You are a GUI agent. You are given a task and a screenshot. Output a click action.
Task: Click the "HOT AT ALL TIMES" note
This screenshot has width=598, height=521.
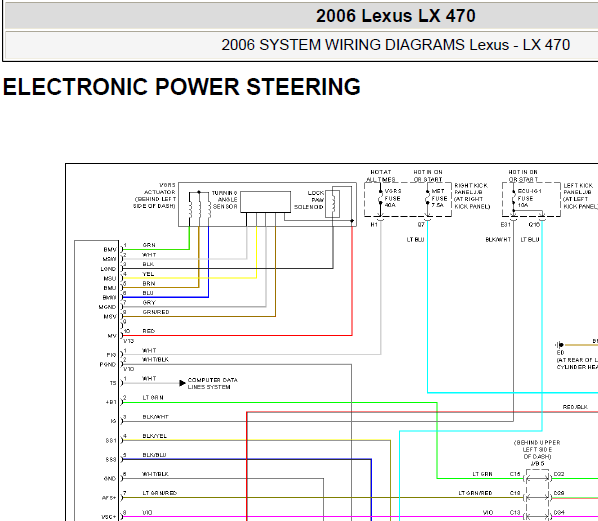point(381,176)
